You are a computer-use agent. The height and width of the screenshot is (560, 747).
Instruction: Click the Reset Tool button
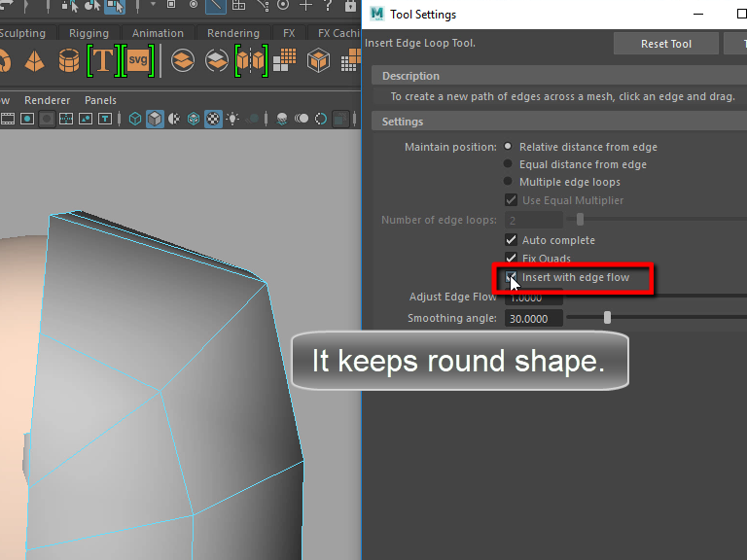click(666, 44)
